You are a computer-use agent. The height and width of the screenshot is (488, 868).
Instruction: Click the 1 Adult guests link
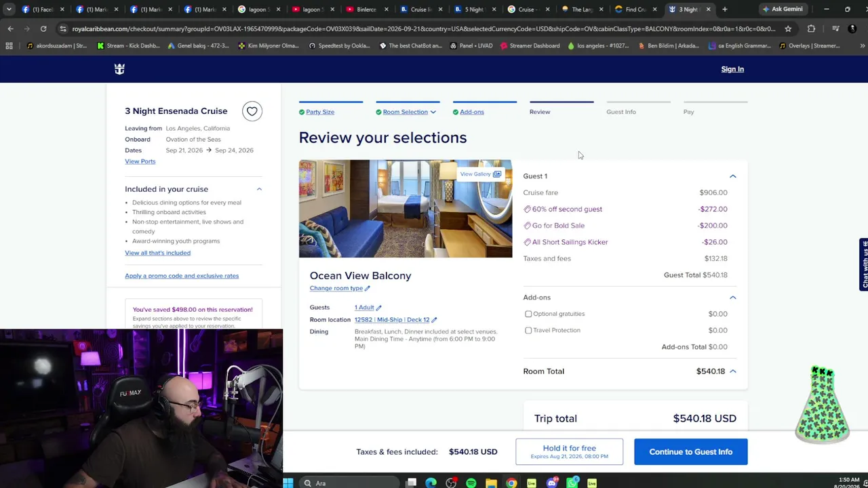click(364, 308)
